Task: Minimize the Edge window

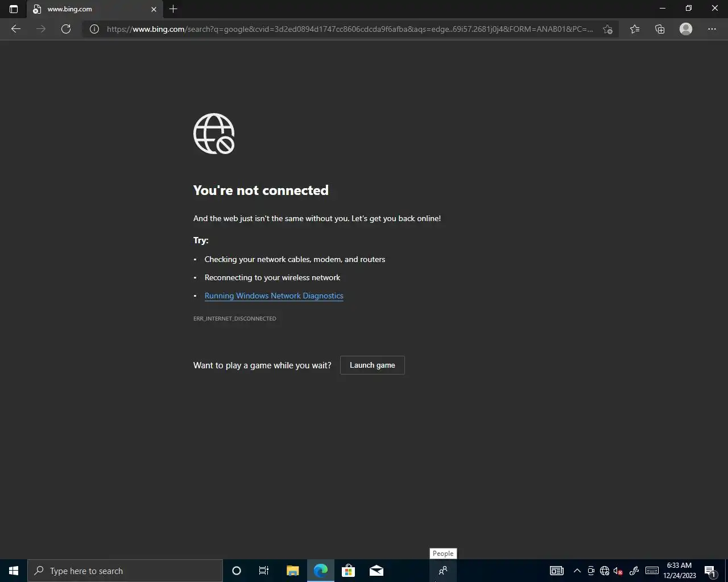Action: 662,9
